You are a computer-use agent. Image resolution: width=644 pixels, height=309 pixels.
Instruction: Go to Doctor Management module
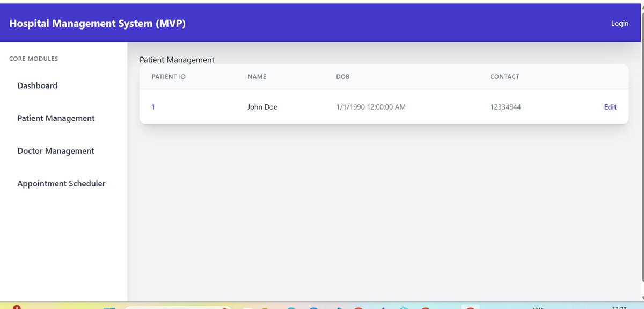coord(56,151)
